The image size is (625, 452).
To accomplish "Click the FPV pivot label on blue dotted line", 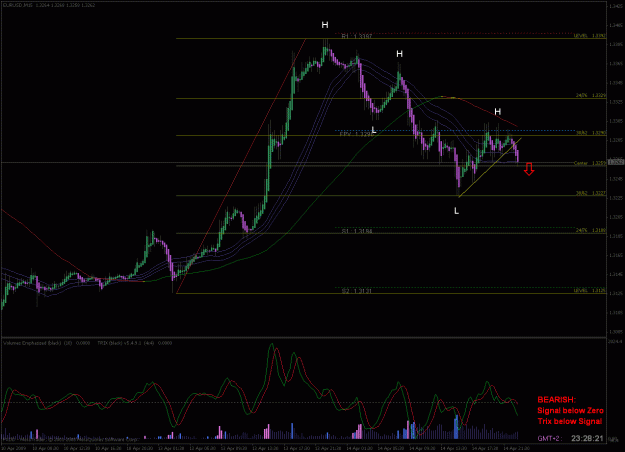I will point(356,135).
